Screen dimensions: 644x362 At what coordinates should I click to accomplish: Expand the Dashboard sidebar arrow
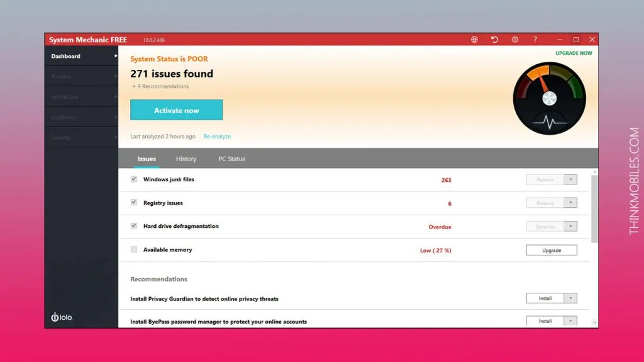click(116, 56)
